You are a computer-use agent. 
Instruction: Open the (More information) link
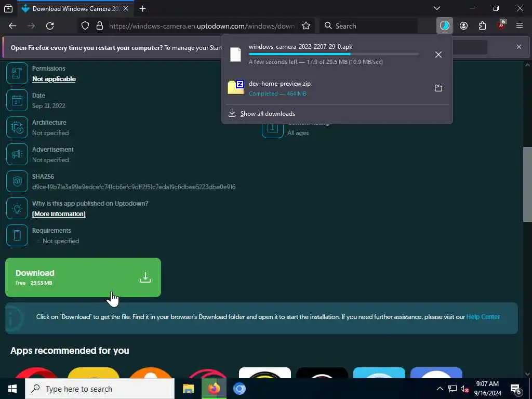pyautogui.click(x=59, y=214)
